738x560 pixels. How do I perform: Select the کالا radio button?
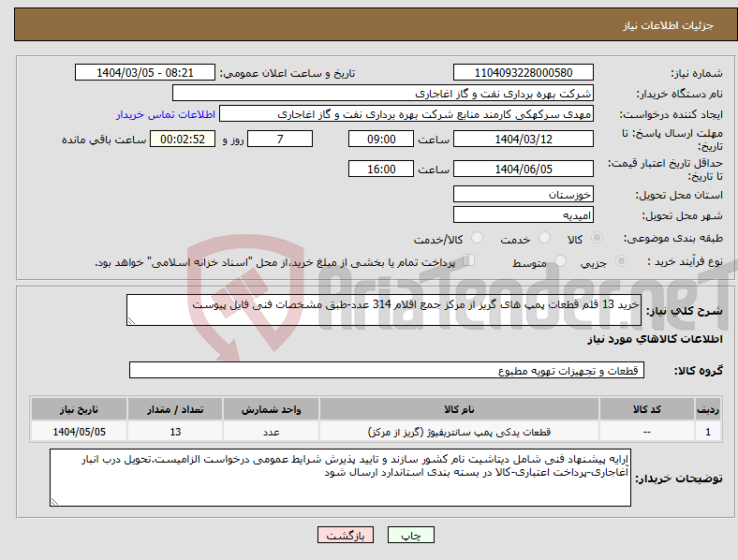(597, 238)
